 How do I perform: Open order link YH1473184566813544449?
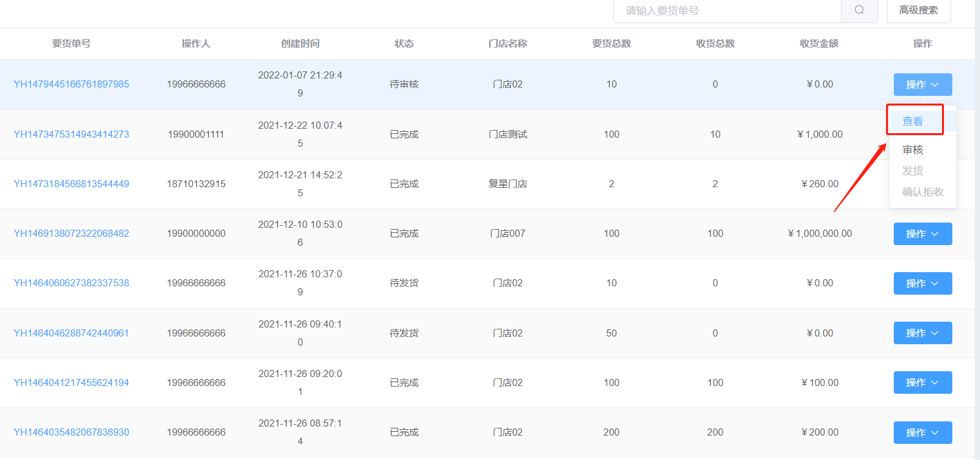71,184
